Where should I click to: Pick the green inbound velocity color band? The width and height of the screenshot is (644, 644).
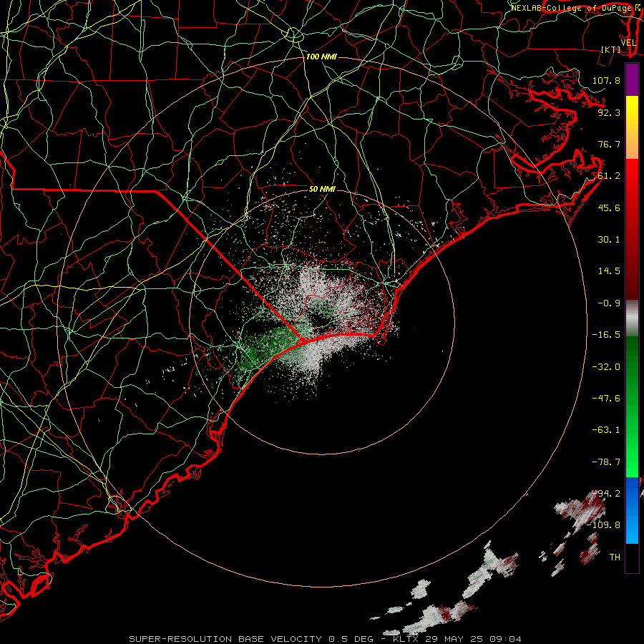(632, 406)
